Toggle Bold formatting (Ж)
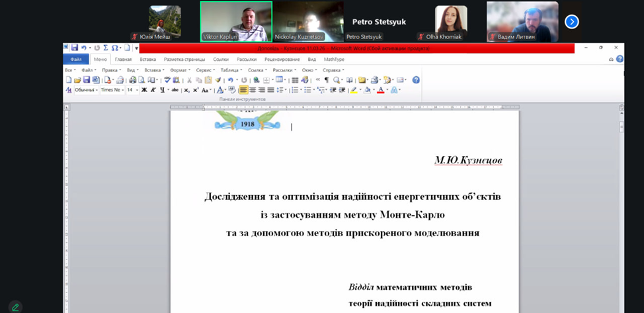The height and width of the screenshot is (313, 644). pyautogui.click(x=144, y=90)
